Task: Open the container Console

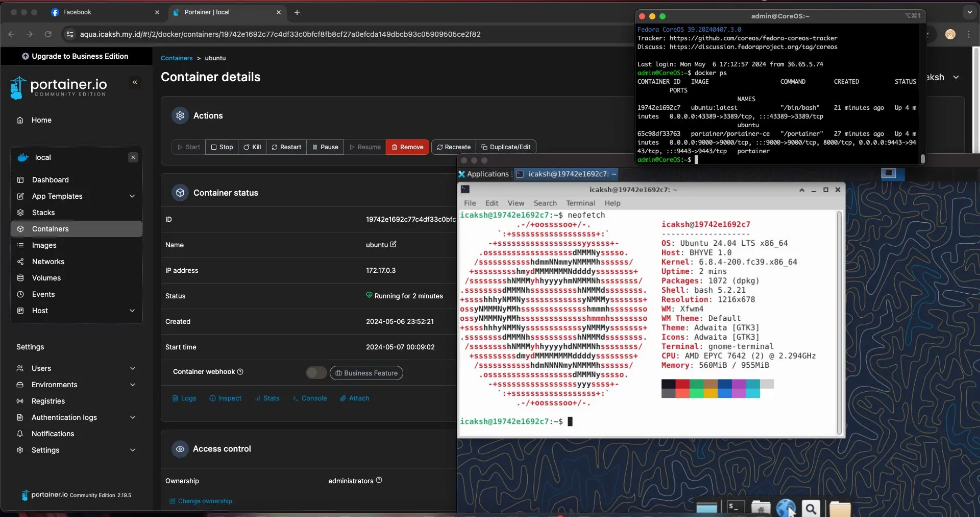Action: point(310,398)
